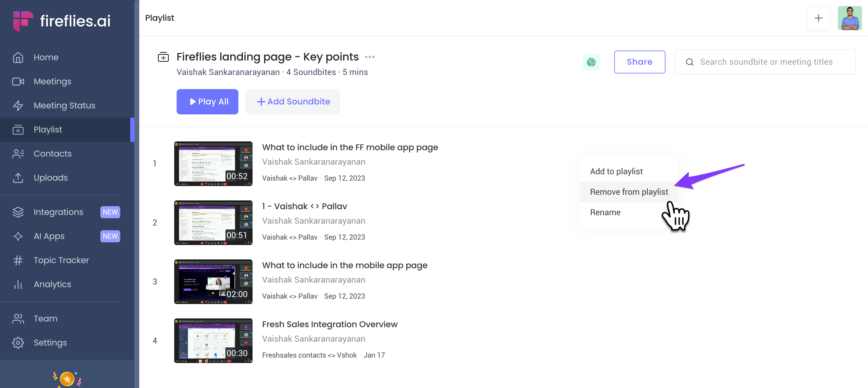Focus the Search soundbite or meeting titles field
This screenshot has height=388, width=868.
point(765,62)
